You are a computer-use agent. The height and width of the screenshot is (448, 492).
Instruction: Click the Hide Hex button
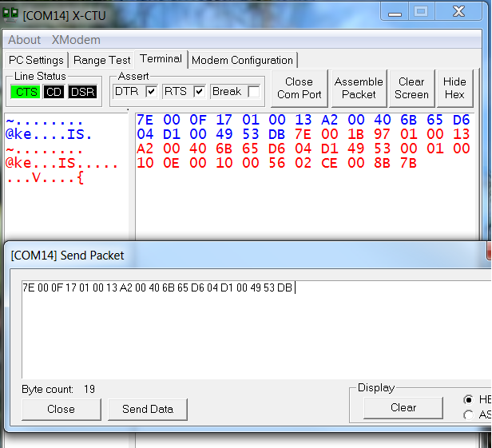[x=454, y=88]
